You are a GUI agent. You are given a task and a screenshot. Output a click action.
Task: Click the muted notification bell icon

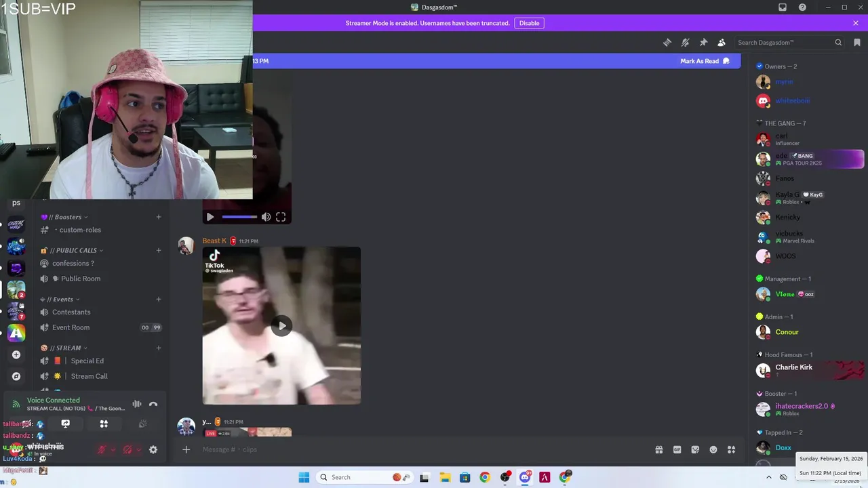click(x=686, y=42)
